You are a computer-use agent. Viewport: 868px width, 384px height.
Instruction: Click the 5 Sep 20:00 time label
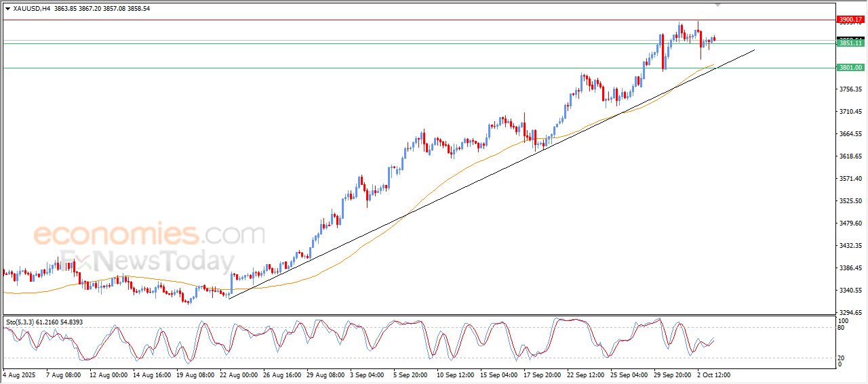(409, 375)
